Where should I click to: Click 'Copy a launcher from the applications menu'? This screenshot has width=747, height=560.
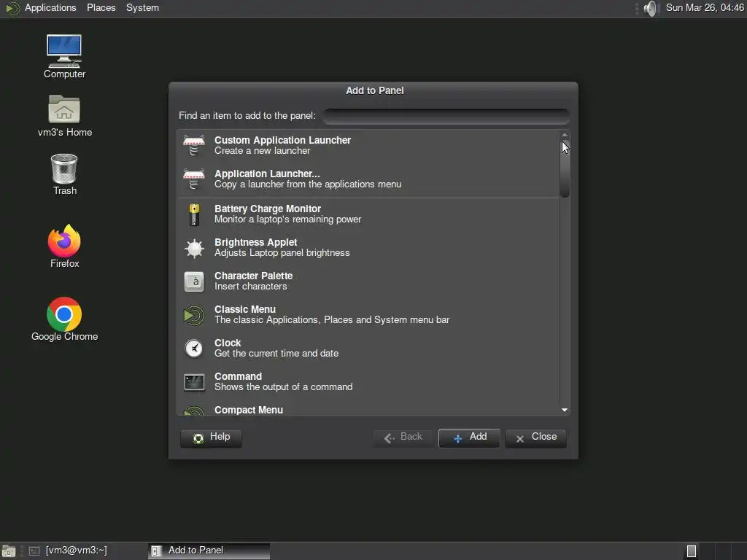(x=308, y=184)
